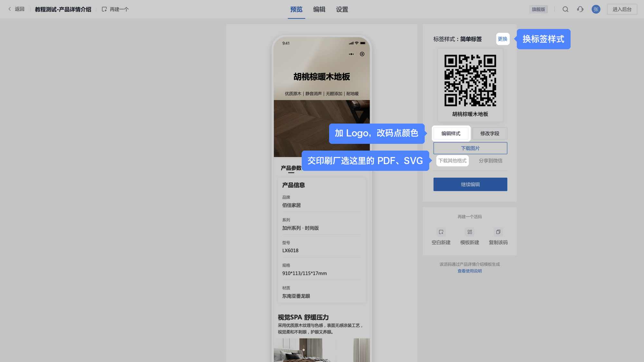Click the 产品参数 section heading
This screenshot has height=362, width=644.
291,168
